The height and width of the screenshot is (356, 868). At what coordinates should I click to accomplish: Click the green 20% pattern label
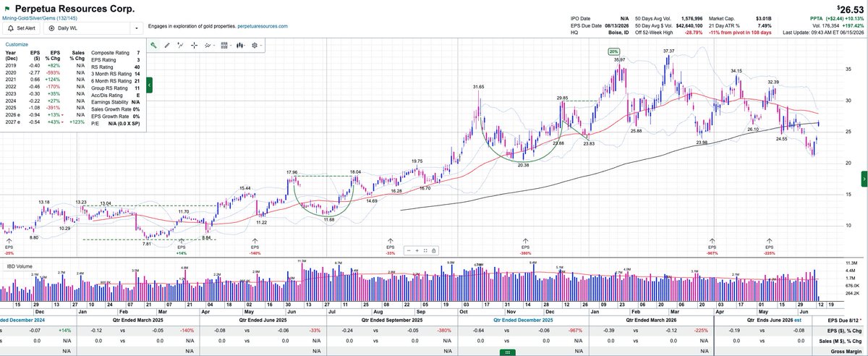click(614, 51)
